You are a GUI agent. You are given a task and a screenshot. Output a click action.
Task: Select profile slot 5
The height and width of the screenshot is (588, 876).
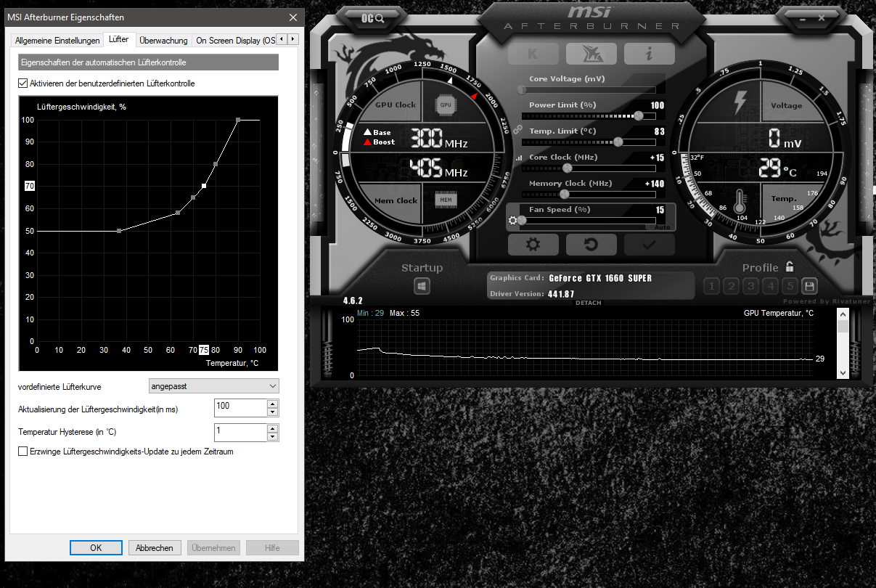790,286
